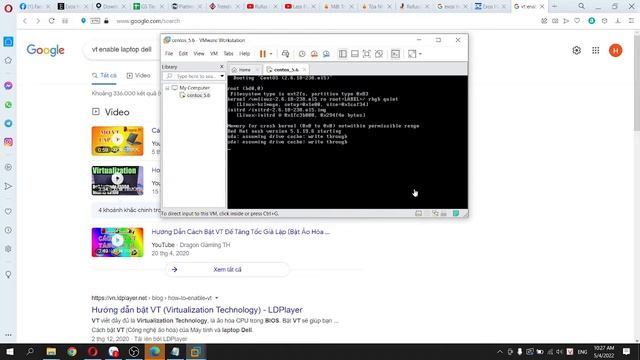Open the VMware Tabs menu

click(x=229, y=54)
